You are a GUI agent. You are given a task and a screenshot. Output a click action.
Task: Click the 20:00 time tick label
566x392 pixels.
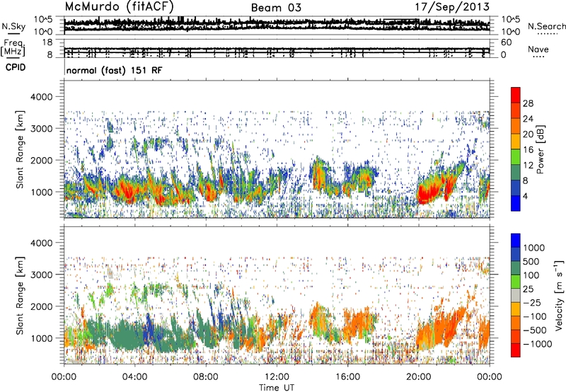[419, 377]
